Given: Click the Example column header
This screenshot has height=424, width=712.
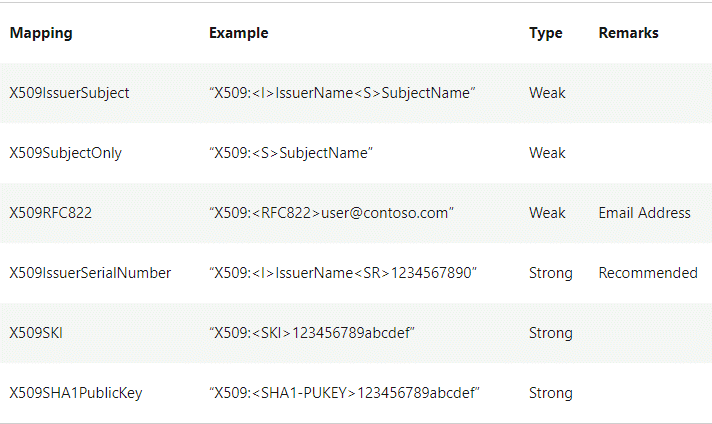Looking at the screenshot, I should 238,33.
